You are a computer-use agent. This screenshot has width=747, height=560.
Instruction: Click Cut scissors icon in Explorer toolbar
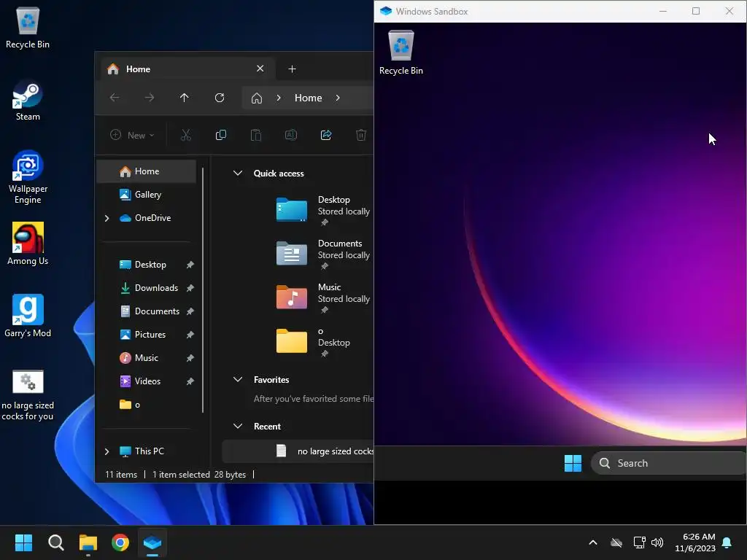[x=186, y=135]
